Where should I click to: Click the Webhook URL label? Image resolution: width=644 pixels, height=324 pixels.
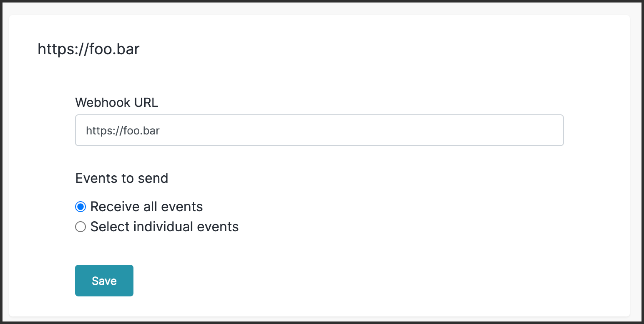pyautogui.click(x=117, y=102)
